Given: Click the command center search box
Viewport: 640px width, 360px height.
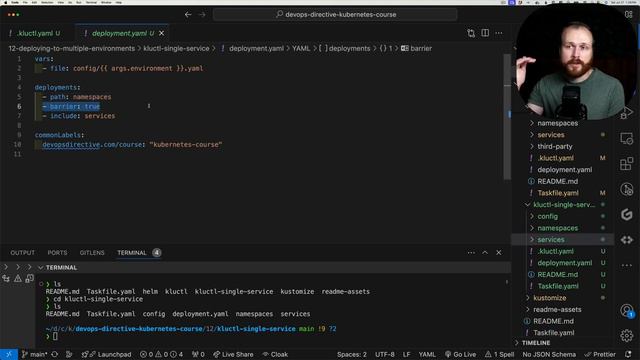Looking at the screenshot, I should pyautogui.click(x=335, y=15).
